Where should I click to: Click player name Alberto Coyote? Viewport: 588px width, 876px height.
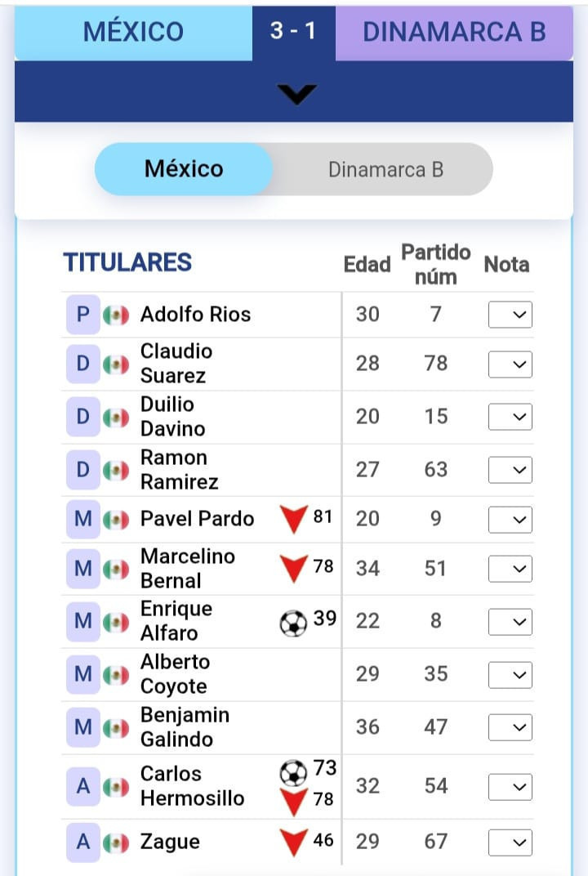[175, 674]
